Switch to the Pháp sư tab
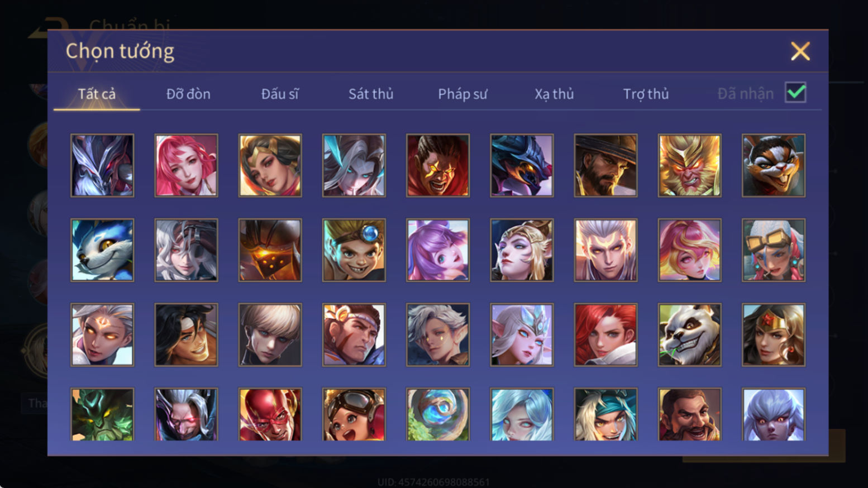 tap(462, 94)
